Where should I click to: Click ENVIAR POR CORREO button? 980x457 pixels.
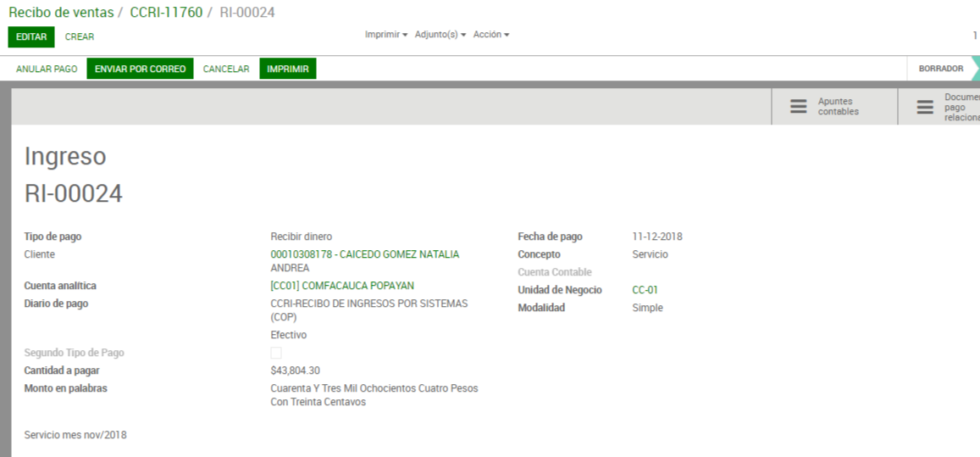(x=140, y=70)
